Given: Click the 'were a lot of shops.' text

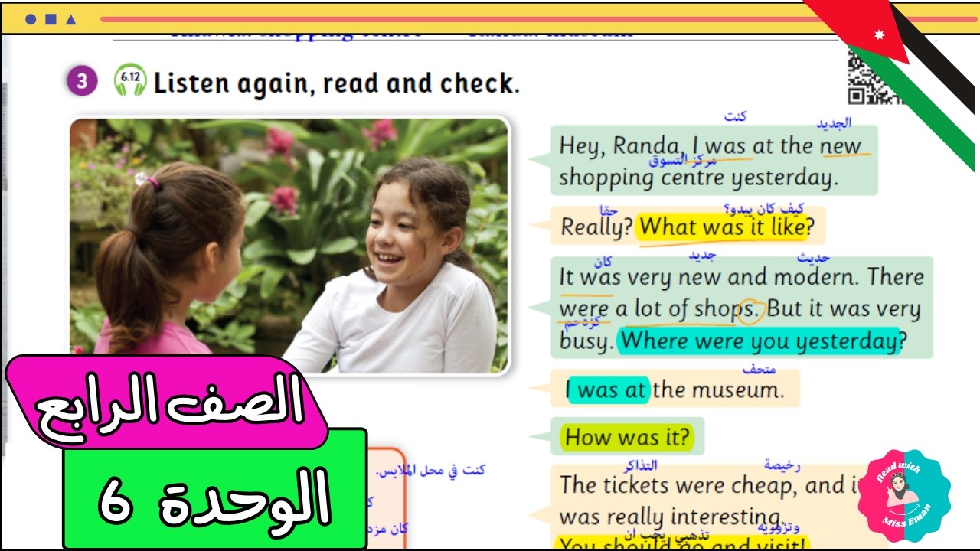Looking at the screenshot, I should [659, 309].
